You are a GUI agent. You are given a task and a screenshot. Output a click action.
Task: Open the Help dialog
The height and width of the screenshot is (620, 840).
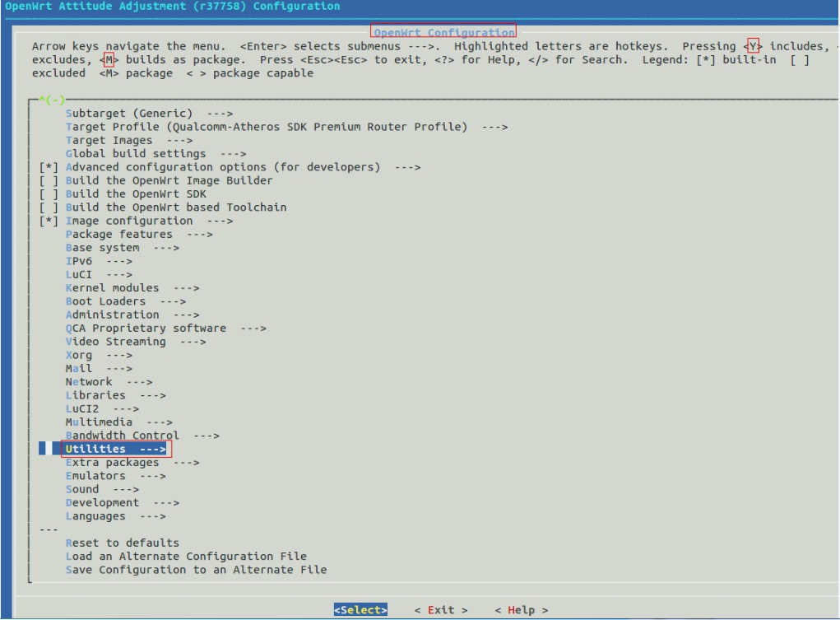(x=518, y=609)
